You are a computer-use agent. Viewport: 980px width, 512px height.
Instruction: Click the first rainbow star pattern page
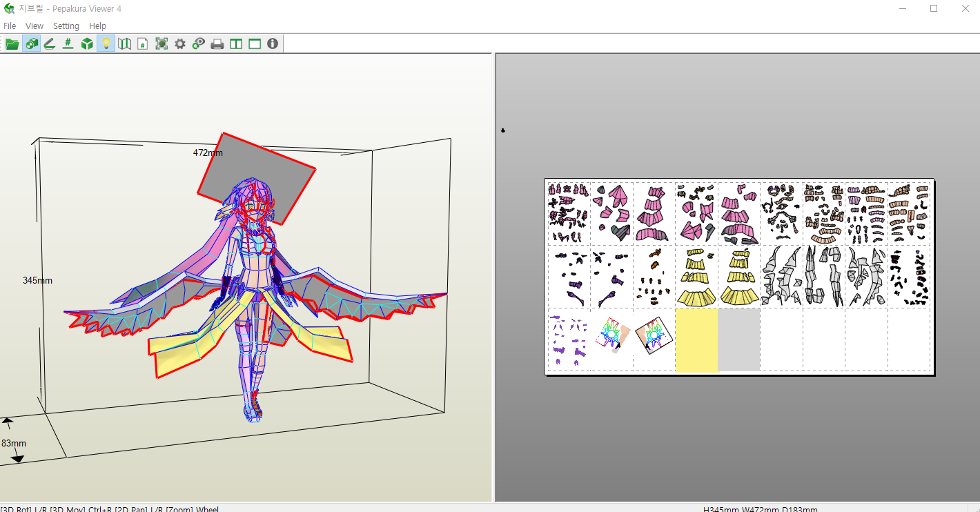point(611,339)
